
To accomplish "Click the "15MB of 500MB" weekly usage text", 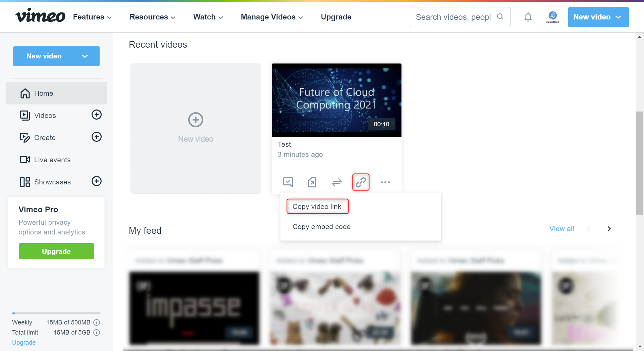I will click(x=68, y=322).
